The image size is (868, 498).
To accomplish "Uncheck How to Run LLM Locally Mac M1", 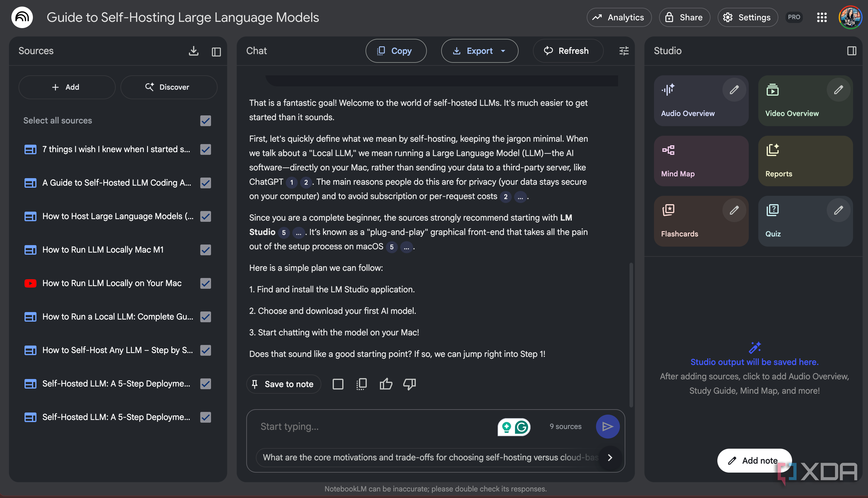I will (206, 250).
